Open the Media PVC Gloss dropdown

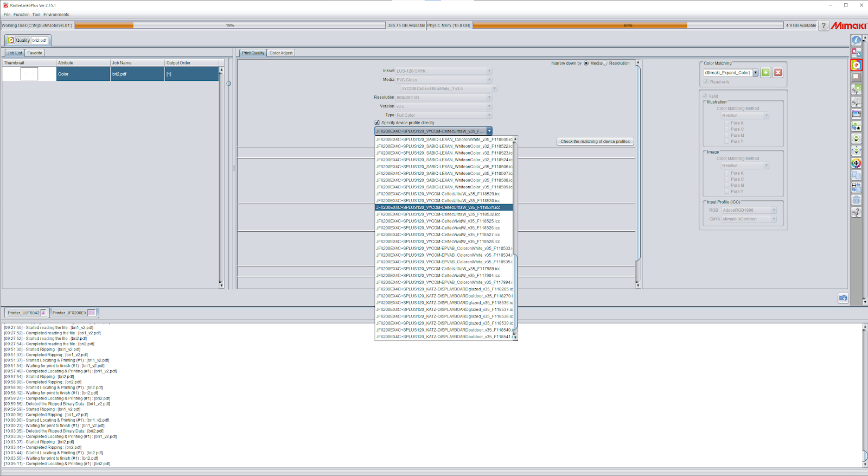click(443, 80)
